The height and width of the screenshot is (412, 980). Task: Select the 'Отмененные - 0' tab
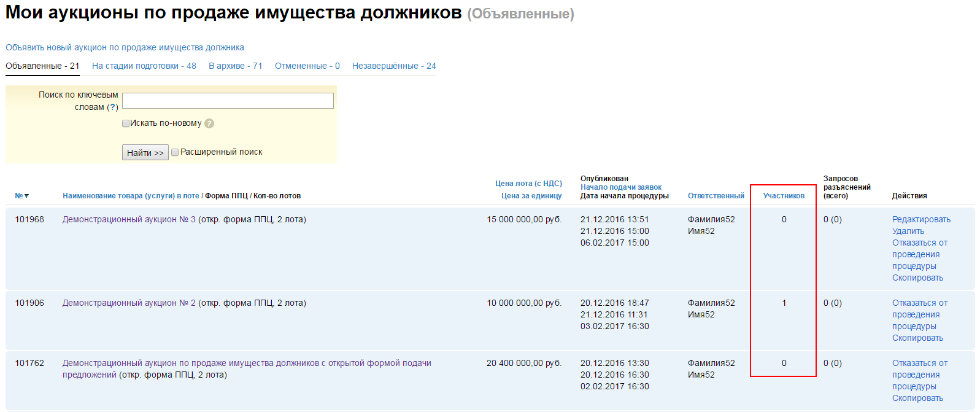[x=307, y=66]
